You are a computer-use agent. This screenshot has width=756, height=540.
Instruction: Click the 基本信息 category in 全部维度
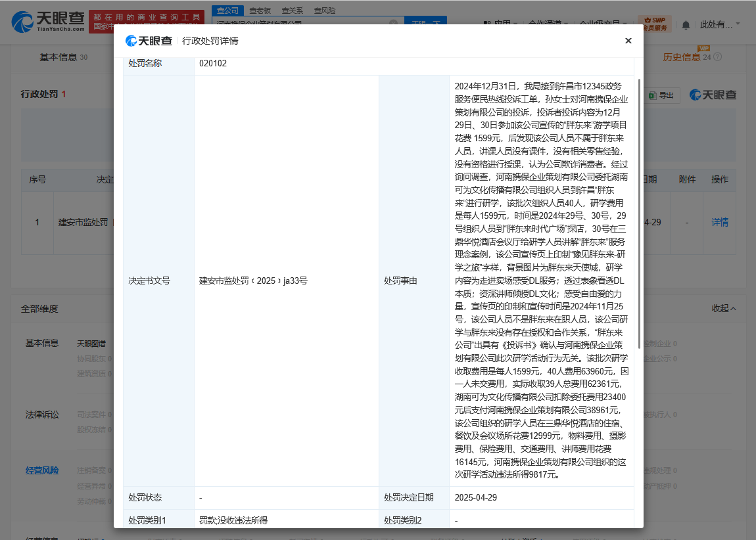coord(42,343)
